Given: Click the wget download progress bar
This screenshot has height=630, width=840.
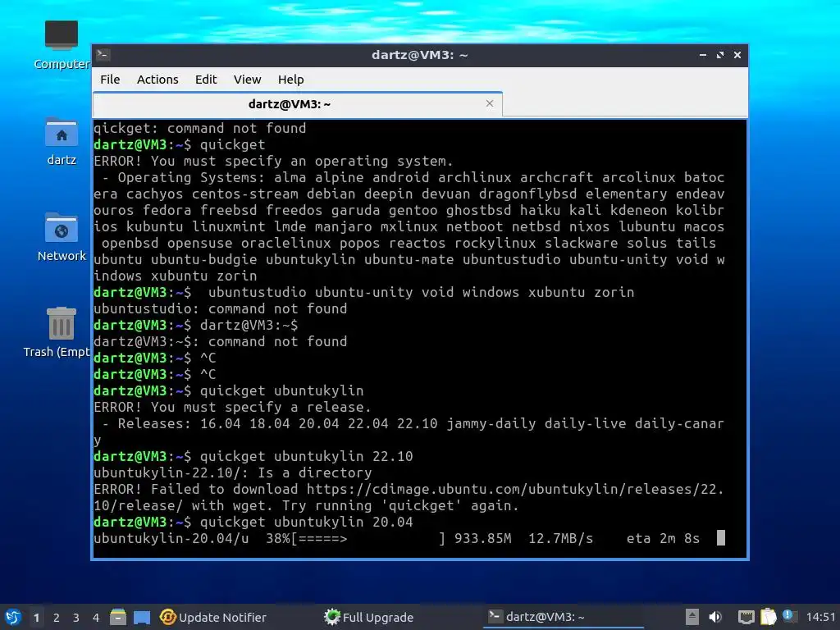Looking at the screenshot, I should click(x=368, y=538).
